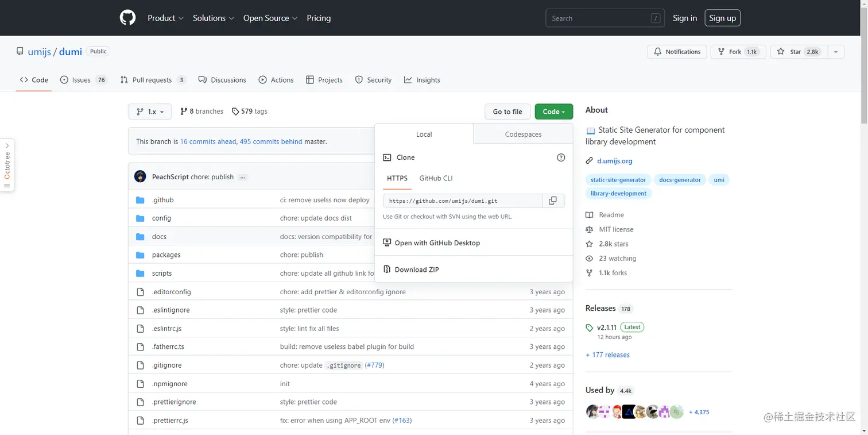The height and width of the screenshot is (435, 868).
Task: Click the library-development topic tag
Action: pos(618,194)
